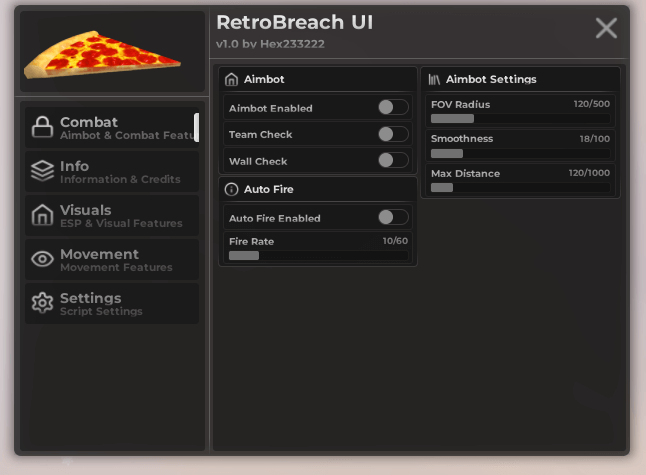
Task: Click the sidebar scrollbar handle next to Combat
Action: (197, 127)
